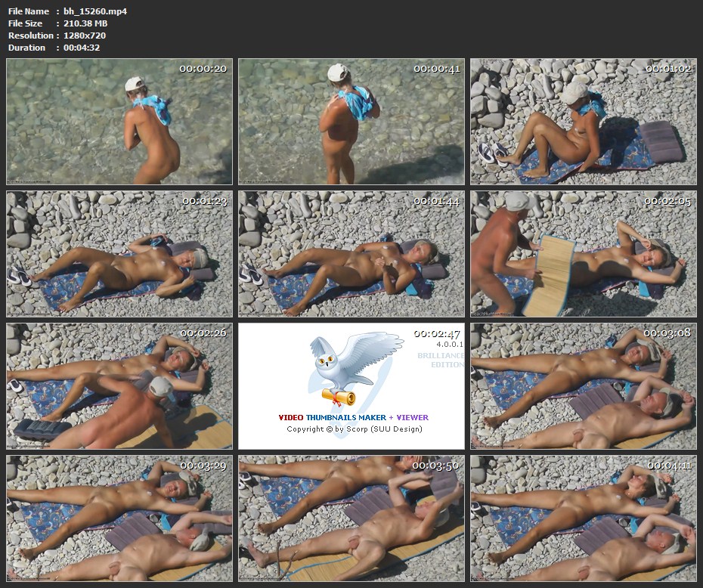The width and height of the screenshot is (703, 588).
Task: Open the frame at timestamp 00:03:50
Action: [x=351, y=518]
